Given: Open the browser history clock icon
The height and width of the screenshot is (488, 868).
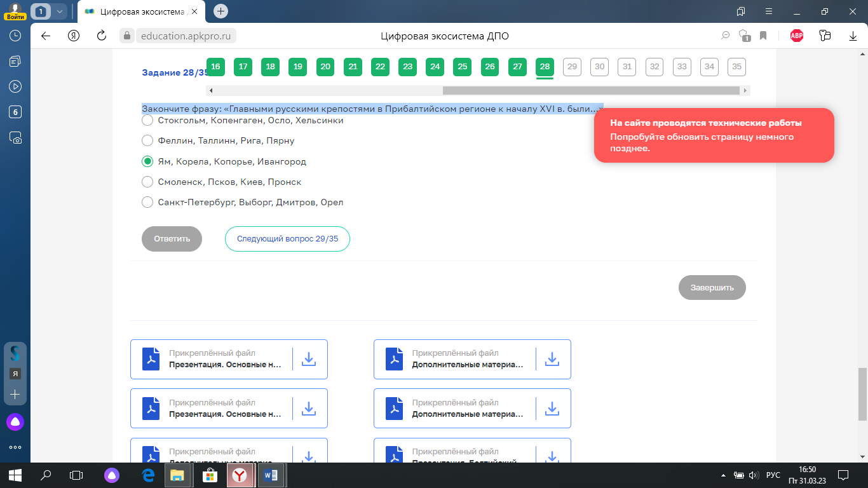Looking at the screenshot, I should (x=15, y=36).
